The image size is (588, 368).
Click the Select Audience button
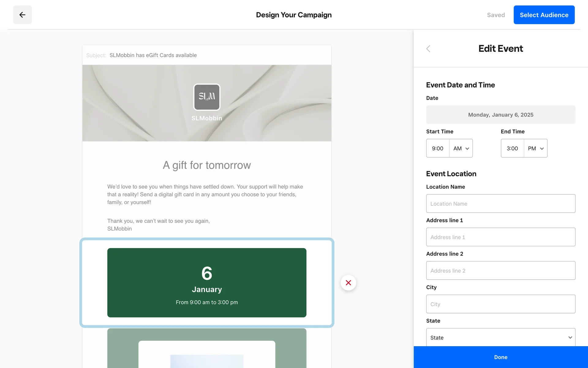(x=544, y=15)
